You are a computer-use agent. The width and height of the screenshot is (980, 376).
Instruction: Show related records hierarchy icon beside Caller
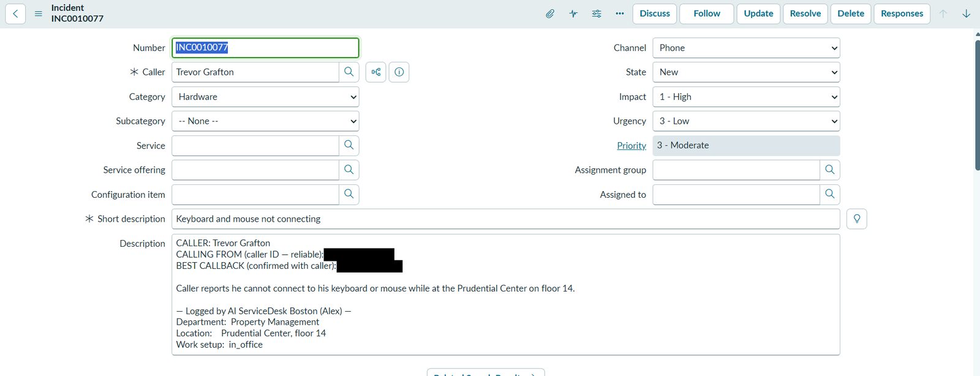pyautogui.click(x=376, y=72)
